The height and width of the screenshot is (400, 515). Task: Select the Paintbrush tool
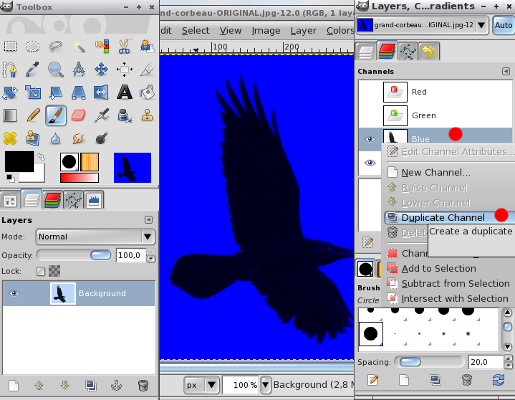pos(56,115)
